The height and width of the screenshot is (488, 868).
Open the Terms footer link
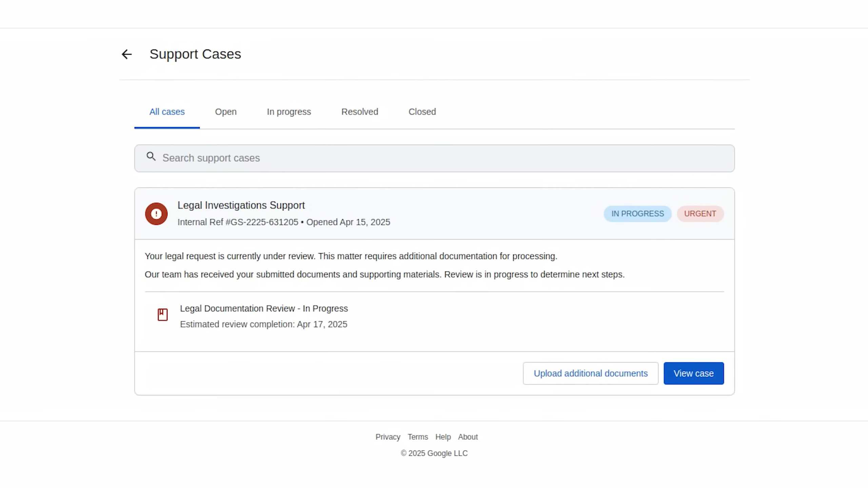[x=418, y=437]
